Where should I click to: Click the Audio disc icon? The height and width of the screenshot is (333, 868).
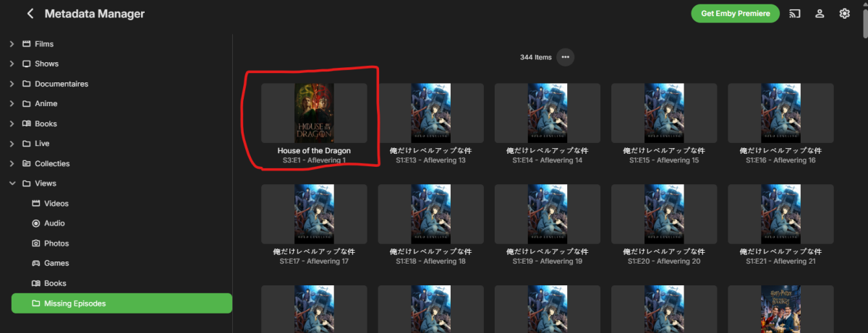pyautogui.click(x=36, y=223)
